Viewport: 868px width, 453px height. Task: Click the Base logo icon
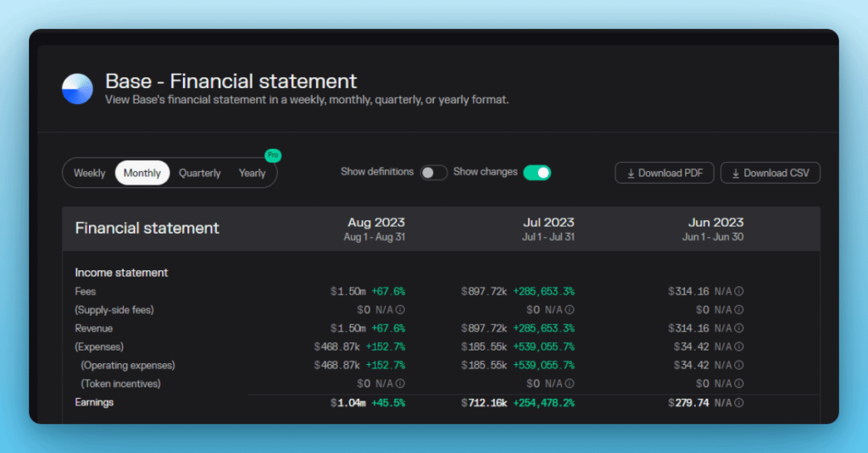[77, 89]
